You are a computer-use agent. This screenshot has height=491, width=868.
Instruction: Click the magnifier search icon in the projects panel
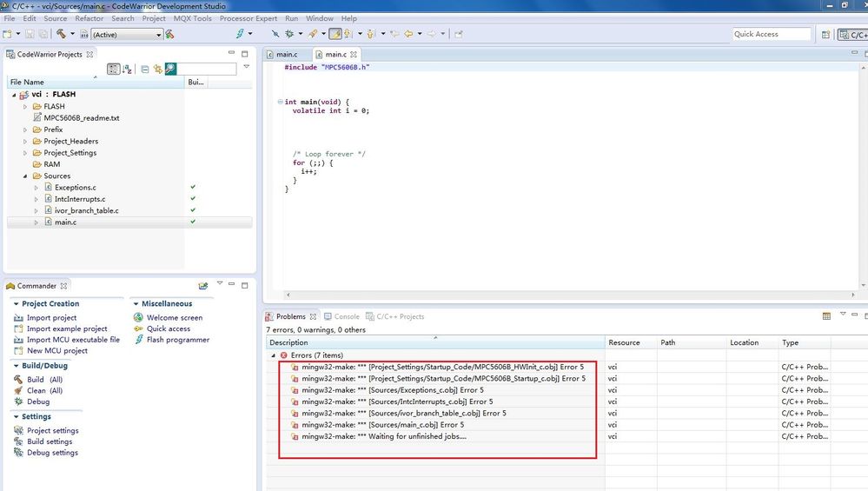coord(170,69)
